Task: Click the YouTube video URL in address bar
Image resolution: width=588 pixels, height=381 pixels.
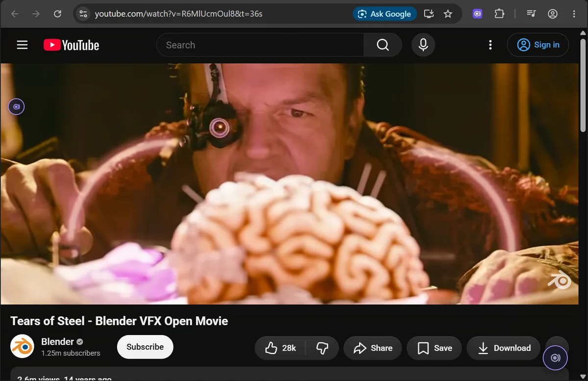Action: 178,14
